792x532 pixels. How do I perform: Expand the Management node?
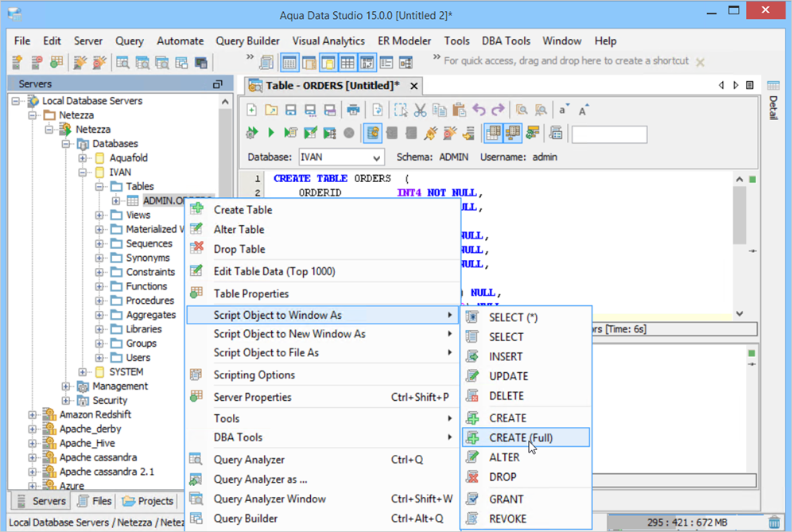click(x=66, y=386)
